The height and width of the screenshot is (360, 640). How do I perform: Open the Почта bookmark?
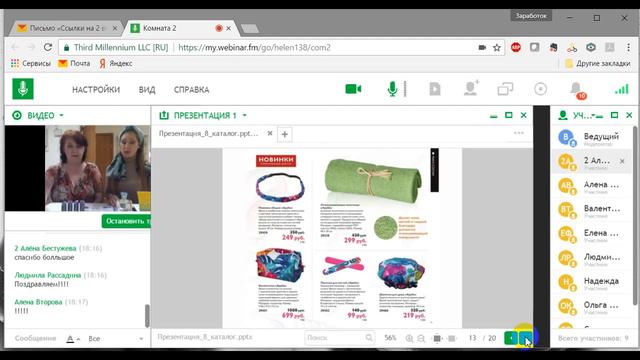pyautogui.click(x=74, y=63)
